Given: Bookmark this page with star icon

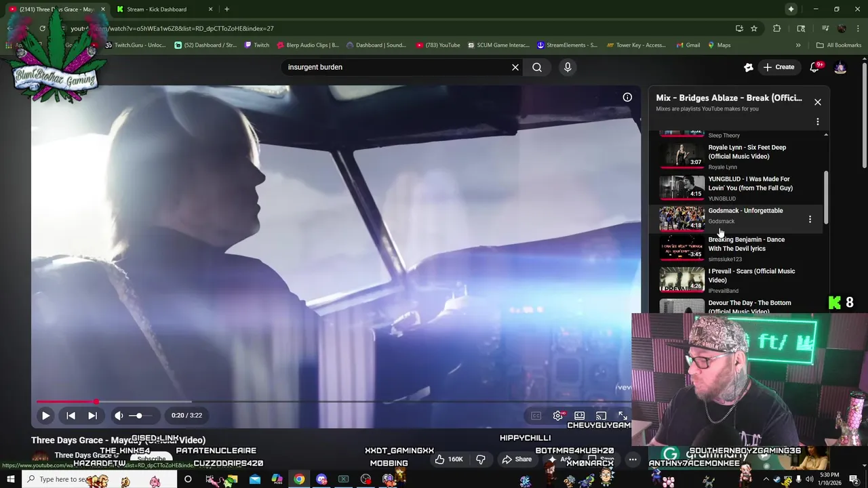Looking at the screenshot, I should tap(754, 28).
